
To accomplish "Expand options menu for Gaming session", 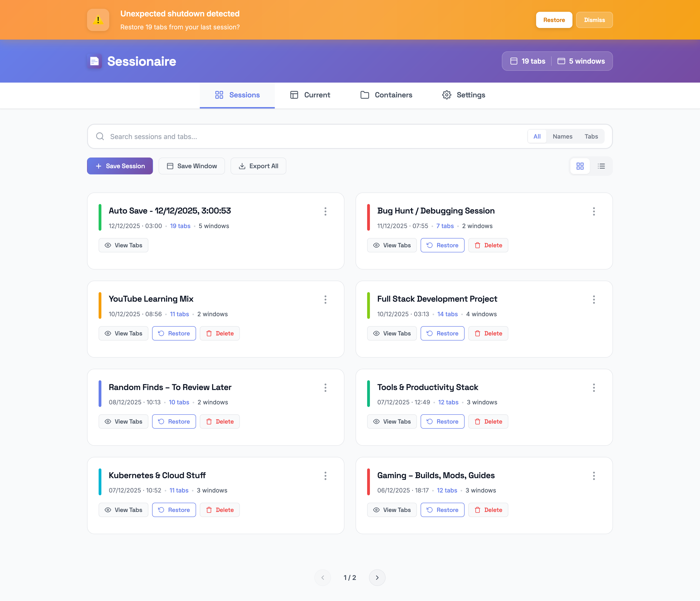I will pos(594,476).
